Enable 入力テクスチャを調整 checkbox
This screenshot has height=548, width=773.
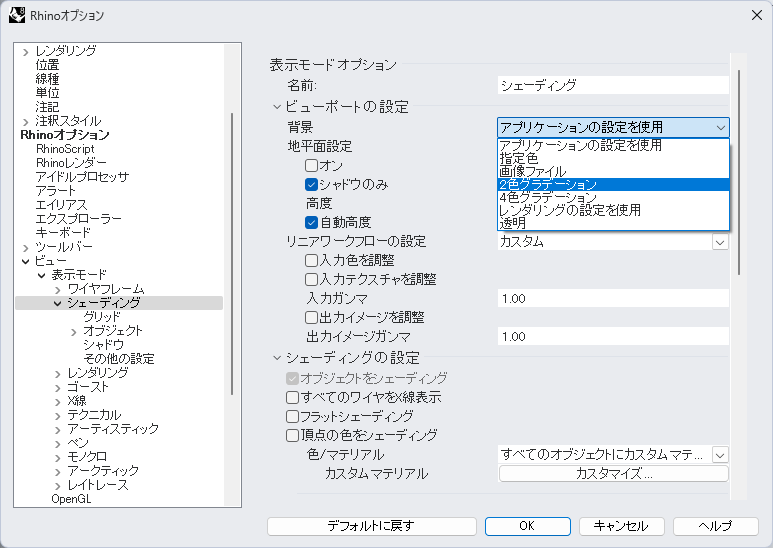[x=311, y=279]
